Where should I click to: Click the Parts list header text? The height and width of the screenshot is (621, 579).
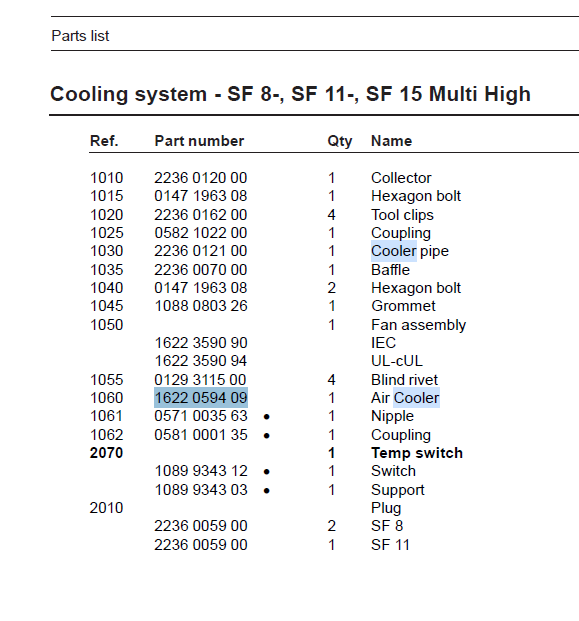pos(80,36)
